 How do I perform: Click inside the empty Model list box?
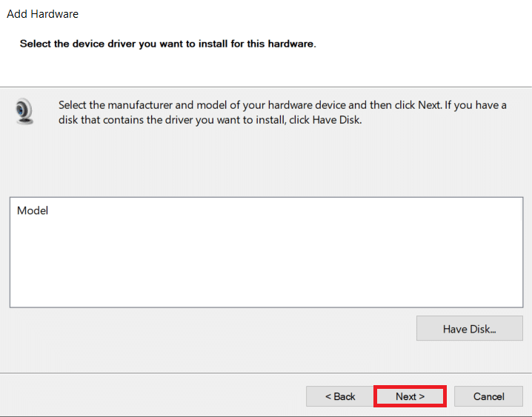coord(265,259)
